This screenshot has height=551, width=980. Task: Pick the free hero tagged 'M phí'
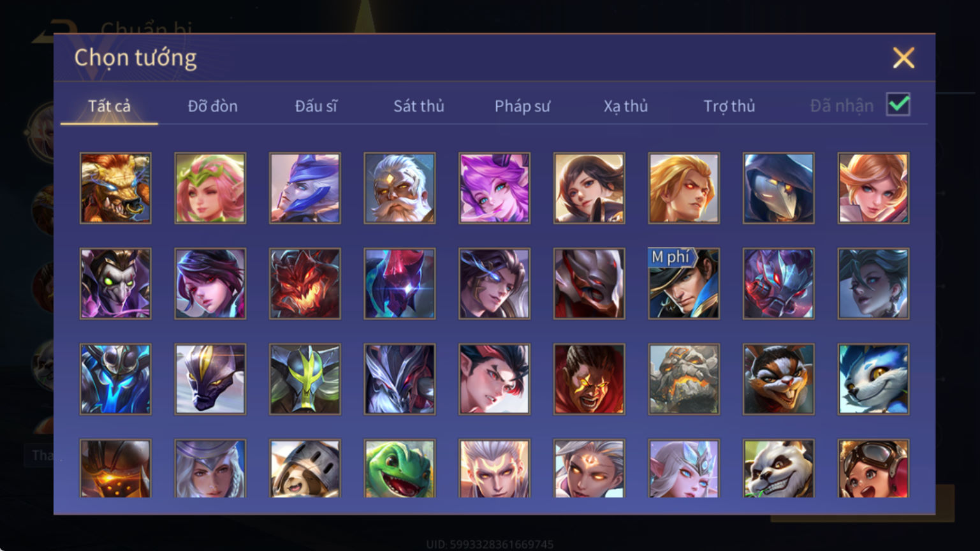tap(684, 284)
